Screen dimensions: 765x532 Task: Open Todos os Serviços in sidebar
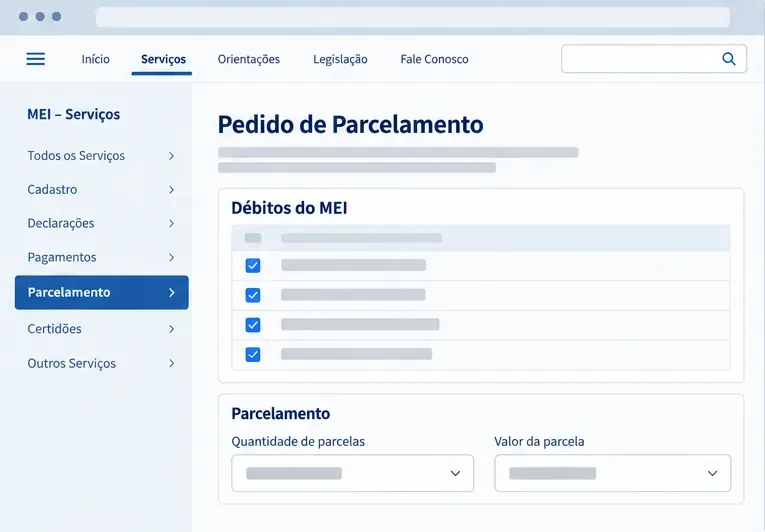point(101,156)
